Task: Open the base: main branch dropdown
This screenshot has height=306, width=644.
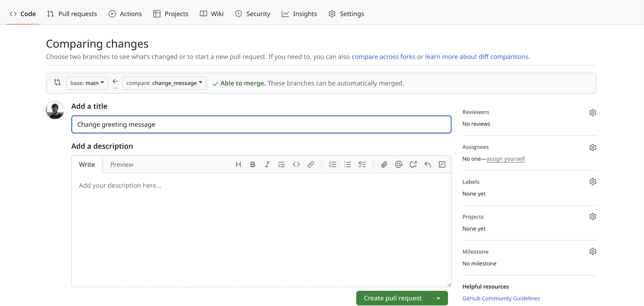Action: (x=87, y=83)
